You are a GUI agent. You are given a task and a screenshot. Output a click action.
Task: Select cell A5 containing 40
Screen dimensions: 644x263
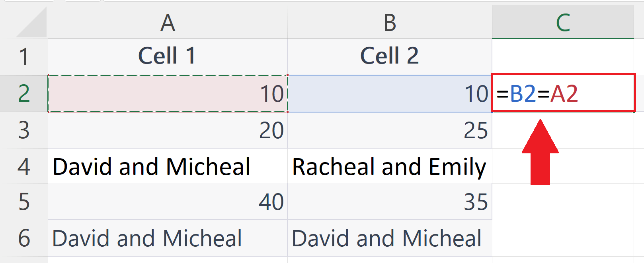[167, 202]
